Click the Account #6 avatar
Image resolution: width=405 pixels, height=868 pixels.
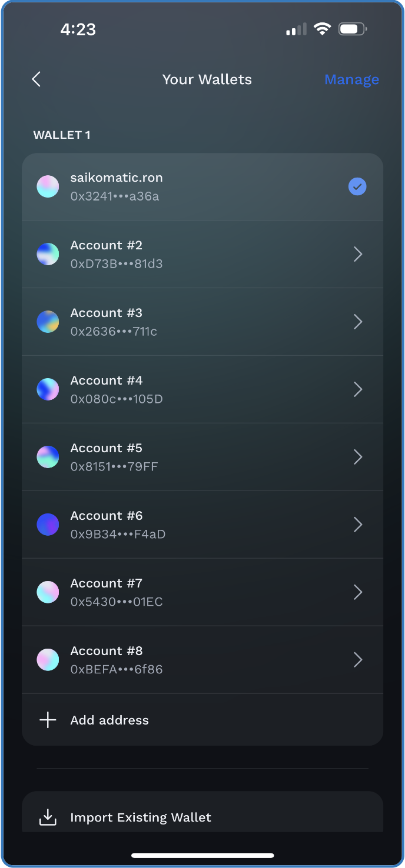48,525
